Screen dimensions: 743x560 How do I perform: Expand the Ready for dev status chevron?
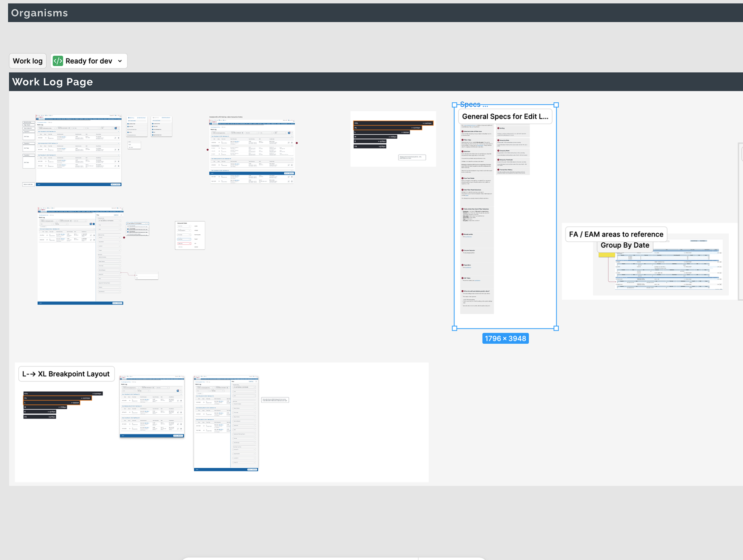[120, 61]
